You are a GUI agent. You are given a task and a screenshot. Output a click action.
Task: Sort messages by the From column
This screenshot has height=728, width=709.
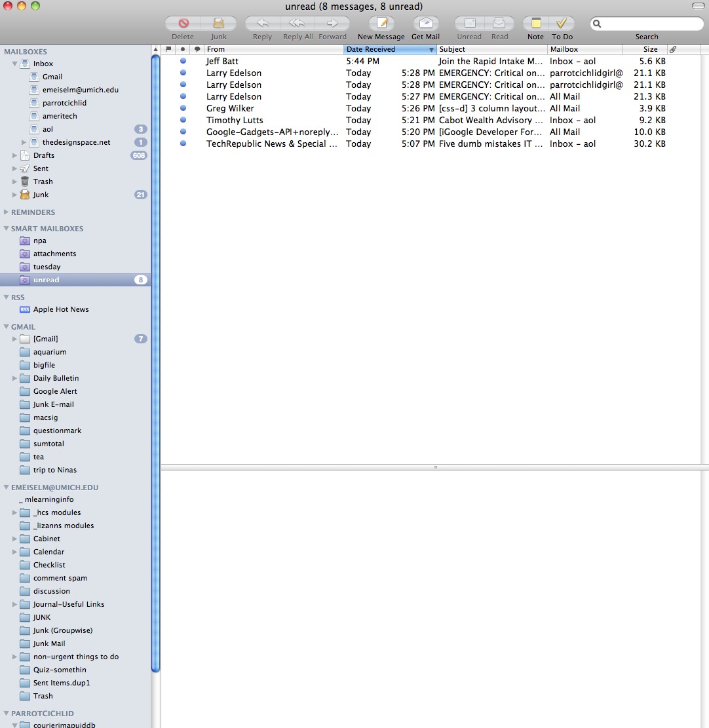[272, 49]
